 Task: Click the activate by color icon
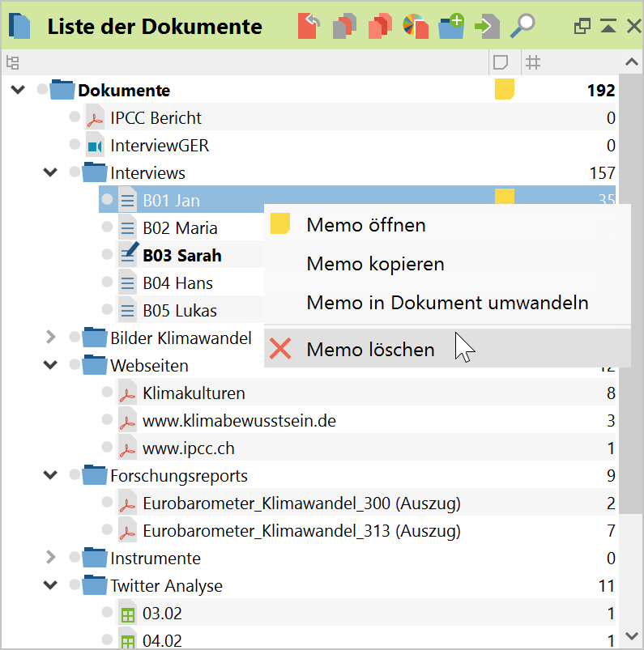[x=380, y=26]
